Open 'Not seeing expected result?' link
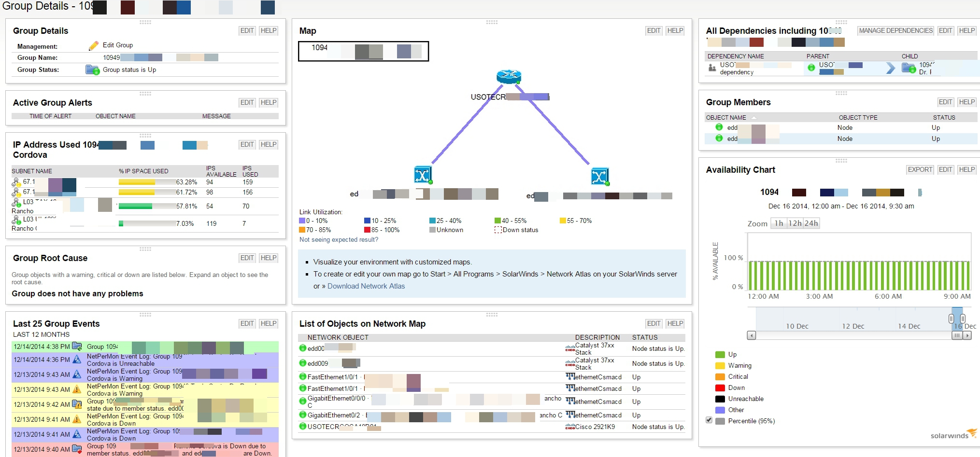The image size is (980, 457). tap(339, 239)
